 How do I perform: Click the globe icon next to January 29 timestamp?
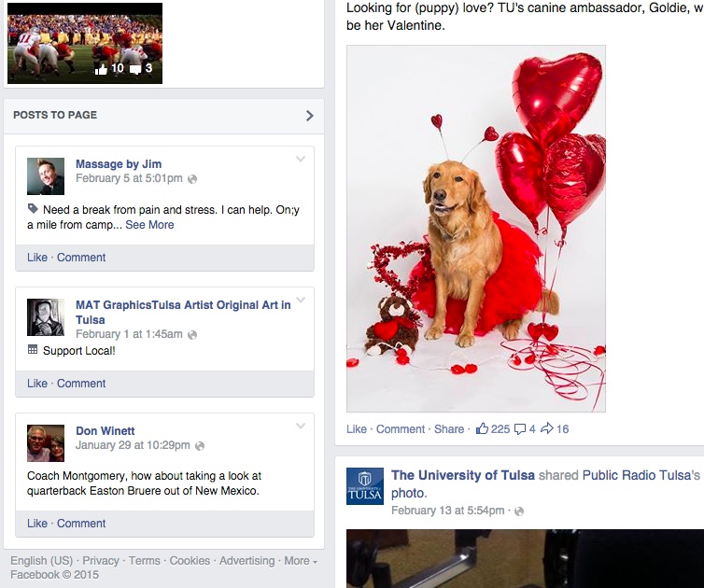200,446
